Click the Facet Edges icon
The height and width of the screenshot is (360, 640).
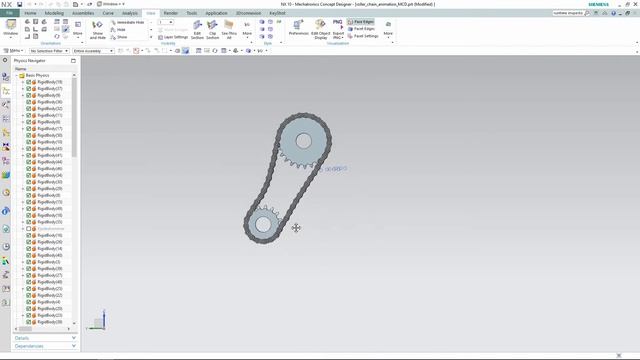click(350, 29)
